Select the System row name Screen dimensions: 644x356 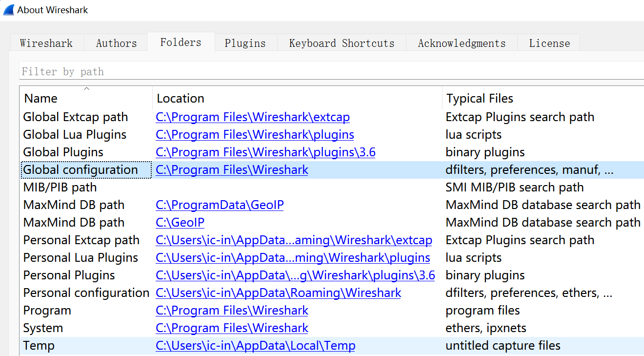pos(43,328)
